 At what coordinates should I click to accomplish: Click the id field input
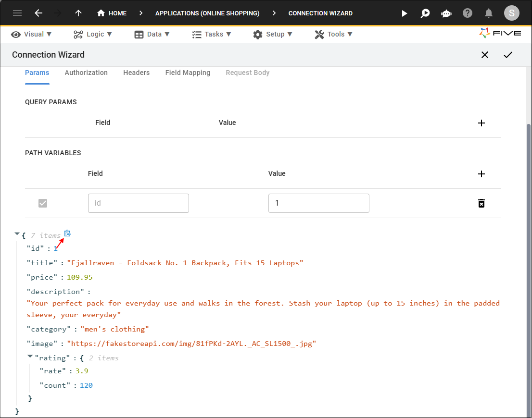tap(139, 203)
